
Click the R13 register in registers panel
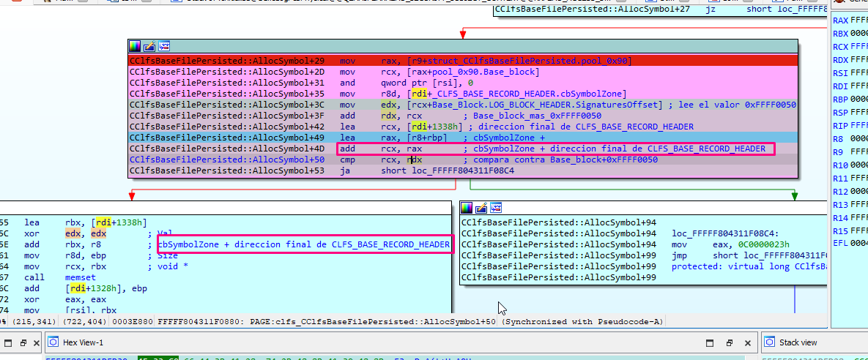841,205
